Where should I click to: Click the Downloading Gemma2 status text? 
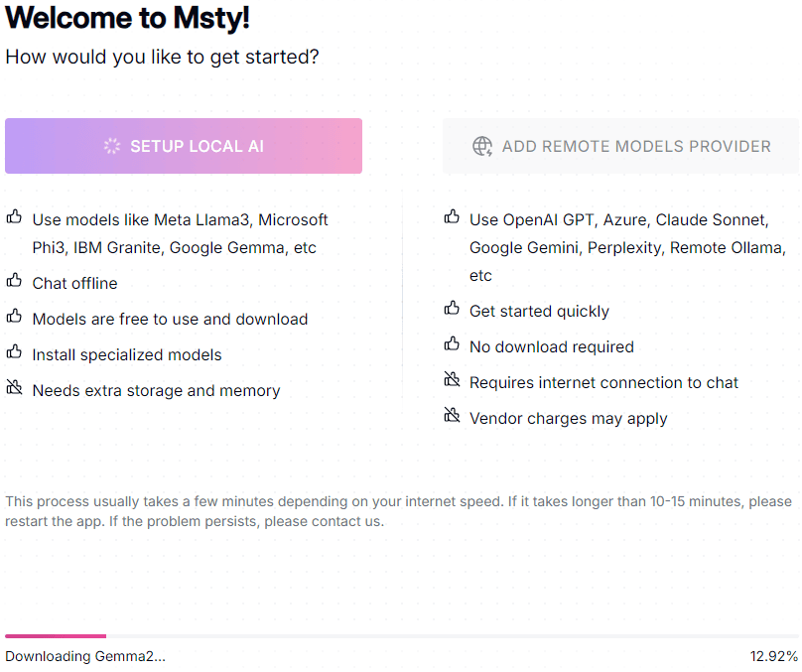[x=85, y=656]
